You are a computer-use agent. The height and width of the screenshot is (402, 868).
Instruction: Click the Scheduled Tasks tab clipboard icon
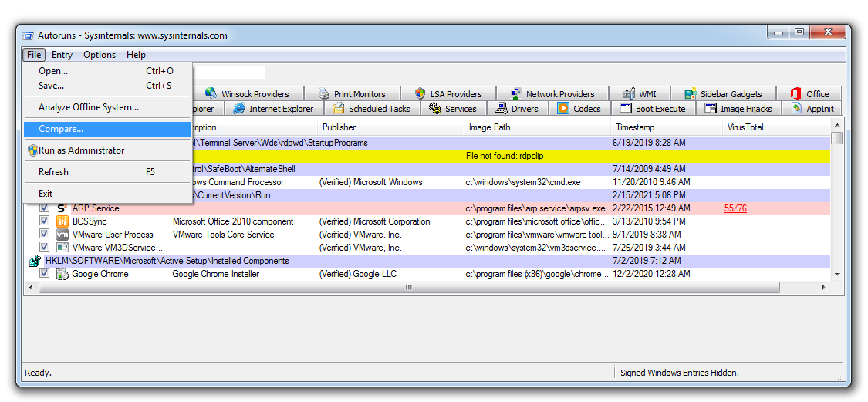click(338, 109)
